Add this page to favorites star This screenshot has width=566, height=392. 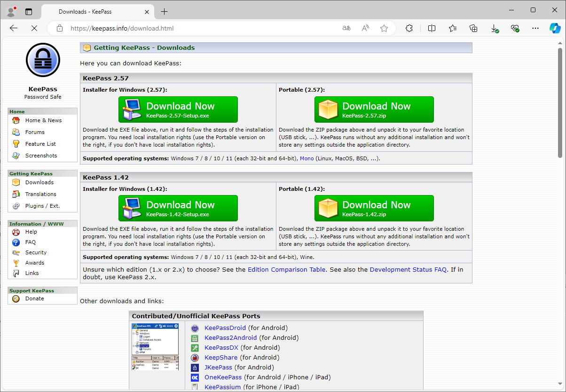(384, 28)
